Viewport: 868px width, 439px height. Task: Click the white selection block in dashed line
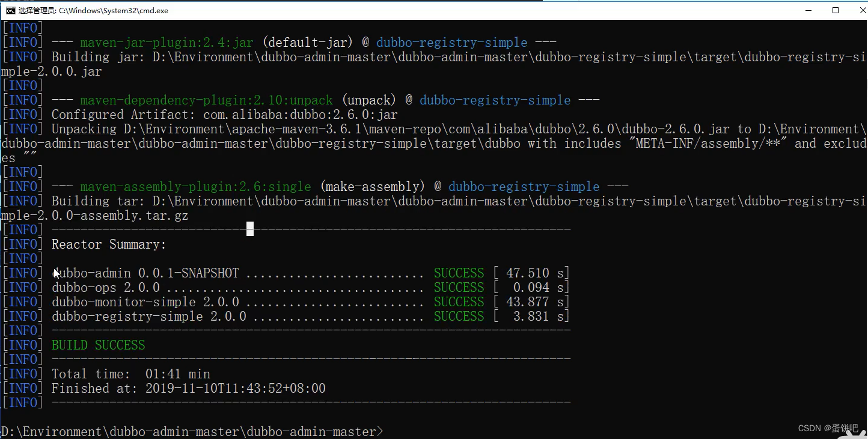click(x=250, y=229)
